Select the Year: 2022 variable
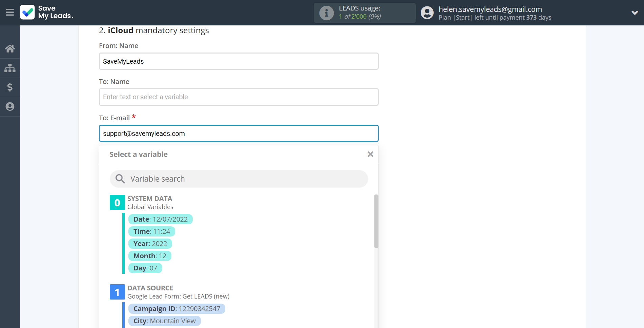 pos(150,244)
